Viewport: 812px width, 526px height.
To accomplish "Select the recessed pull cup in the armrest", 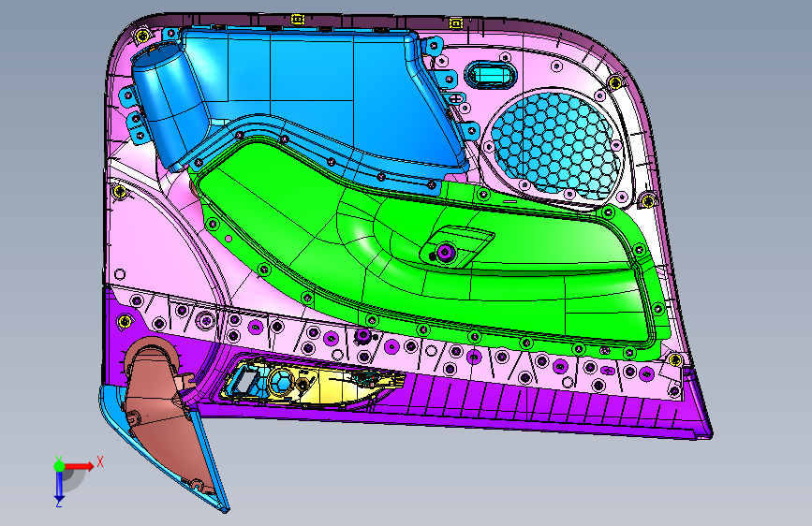I will click(x=456, y=247).
